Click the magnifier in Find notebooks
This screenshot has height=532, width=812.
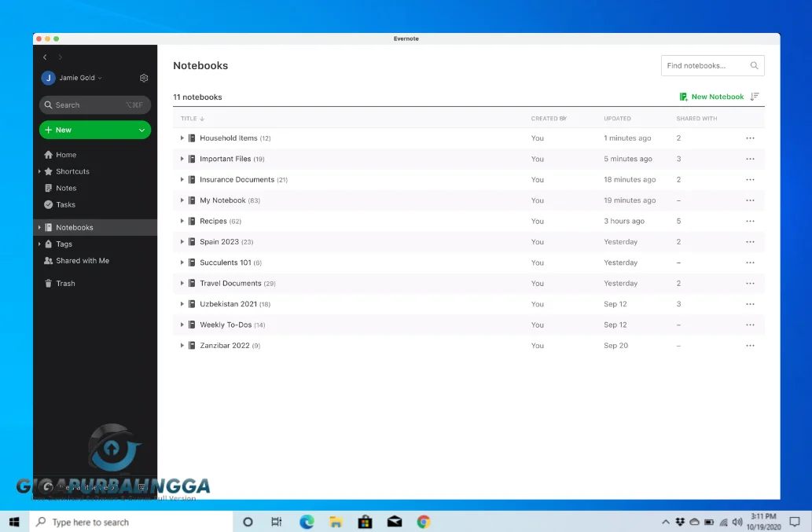pyautogui.click(x=753, y=65)
